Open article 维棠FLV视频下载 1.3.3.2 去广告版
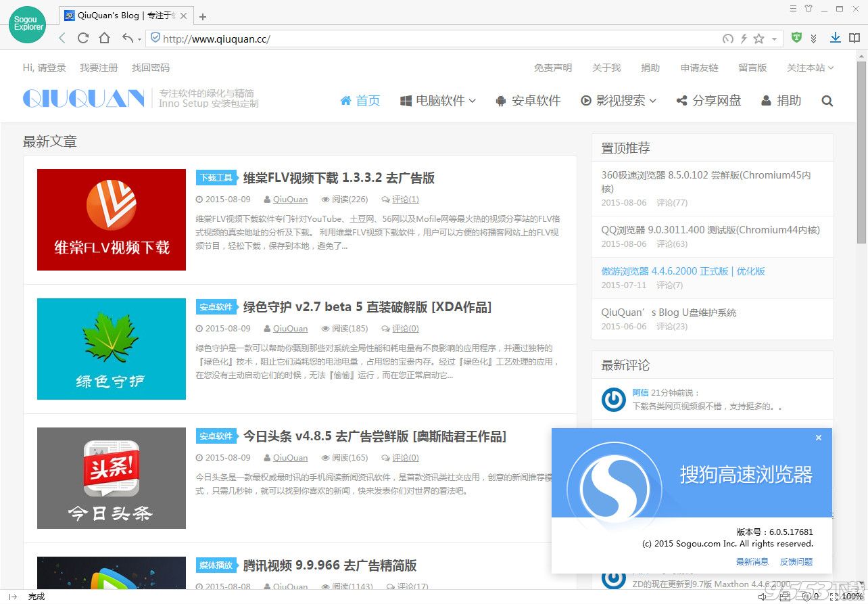Screen dimensions: 868x604 339,178
